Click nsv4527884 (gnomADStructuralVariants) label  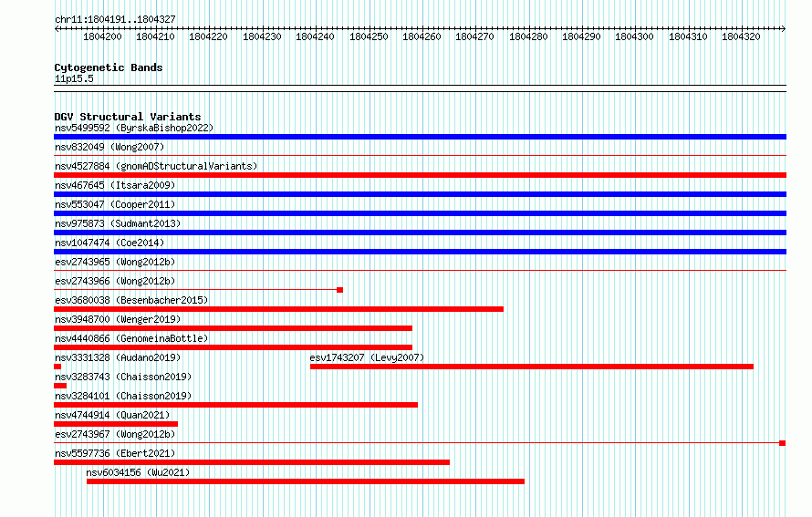click(x=156, y=166)
